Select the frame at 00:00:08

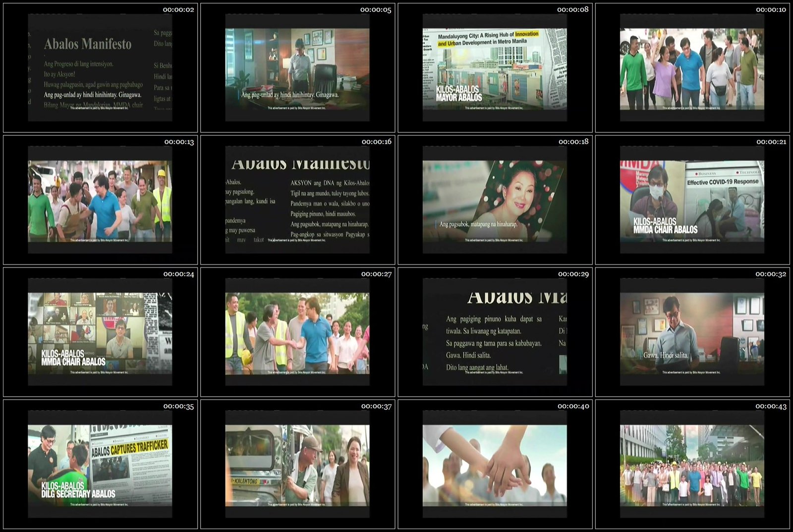click(495, 68)
